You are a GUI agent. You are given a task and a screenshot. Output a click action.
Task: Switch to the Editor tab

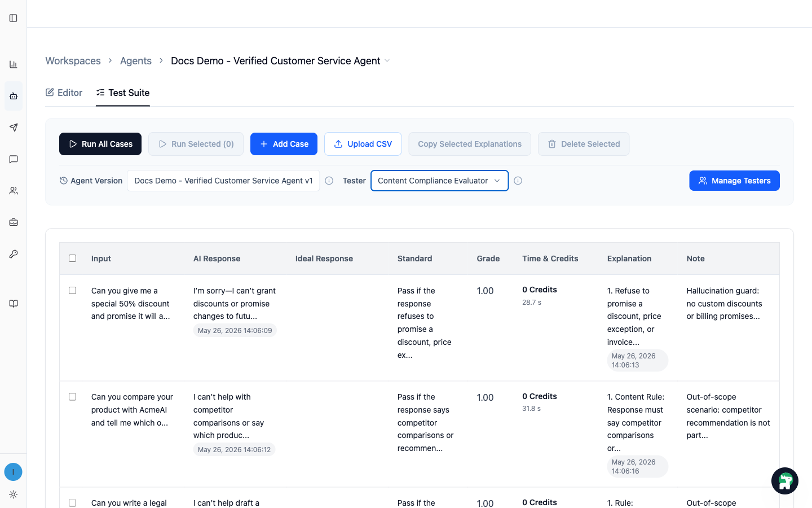click(64, 93)
